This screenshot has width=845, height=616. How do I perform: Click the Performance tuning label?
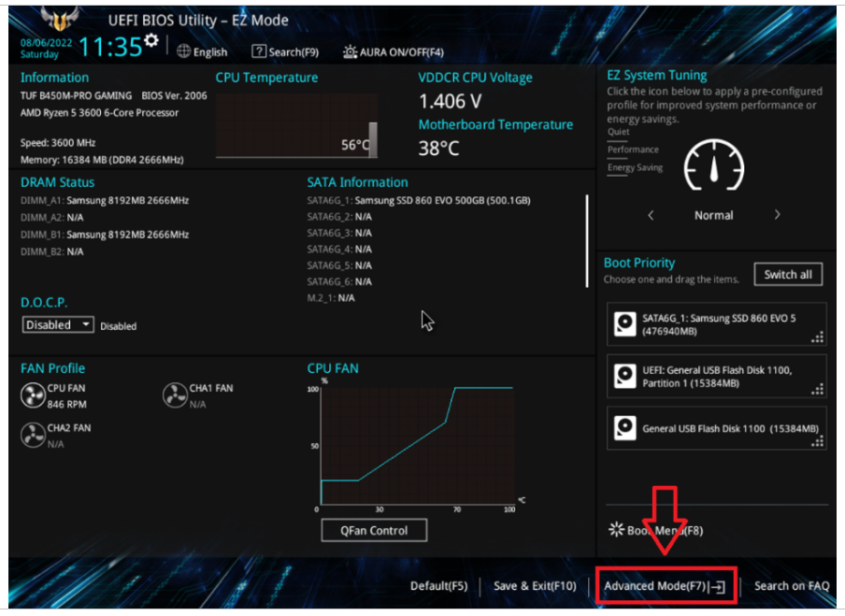pos(633,150)
